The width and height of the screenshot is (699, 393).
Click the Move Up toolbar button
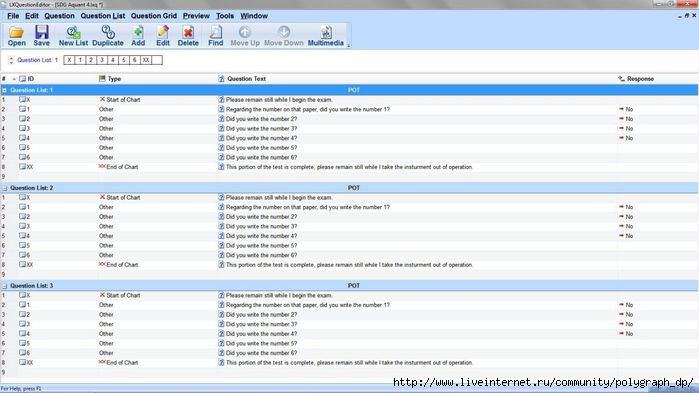(245, 36)
